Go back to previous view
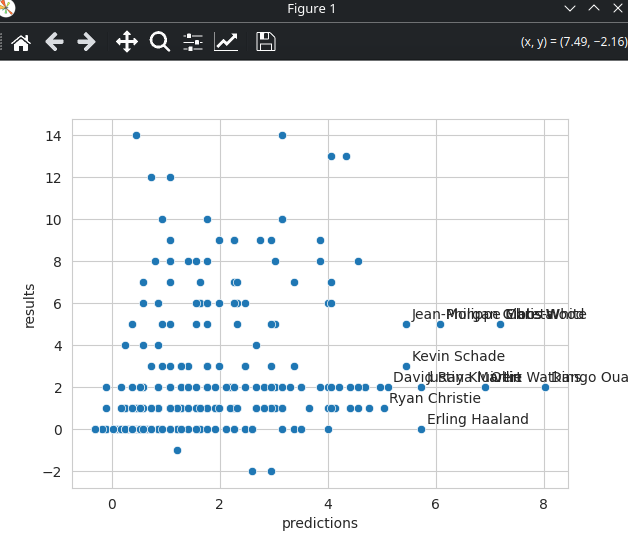Screen dimensions: 628x537 tap(54, 41)
